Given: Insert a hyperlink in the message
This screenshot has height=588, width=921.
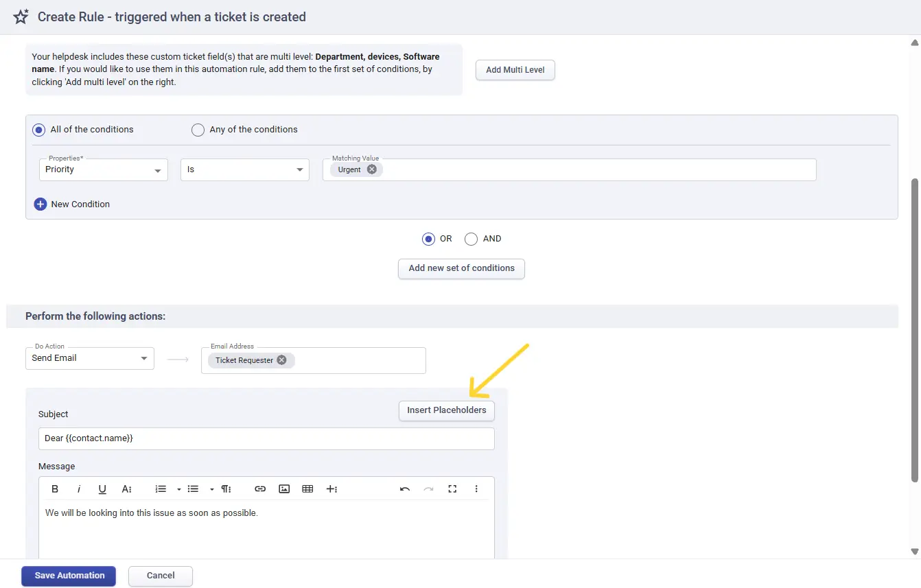Looking at the screenshot, I should (260, 489).
